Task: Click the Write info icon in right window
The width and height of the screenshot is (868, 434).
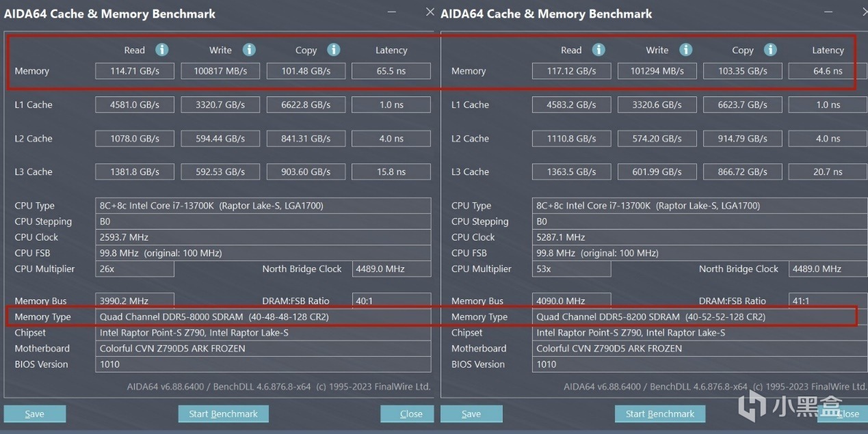Action: tap(685, 50)
